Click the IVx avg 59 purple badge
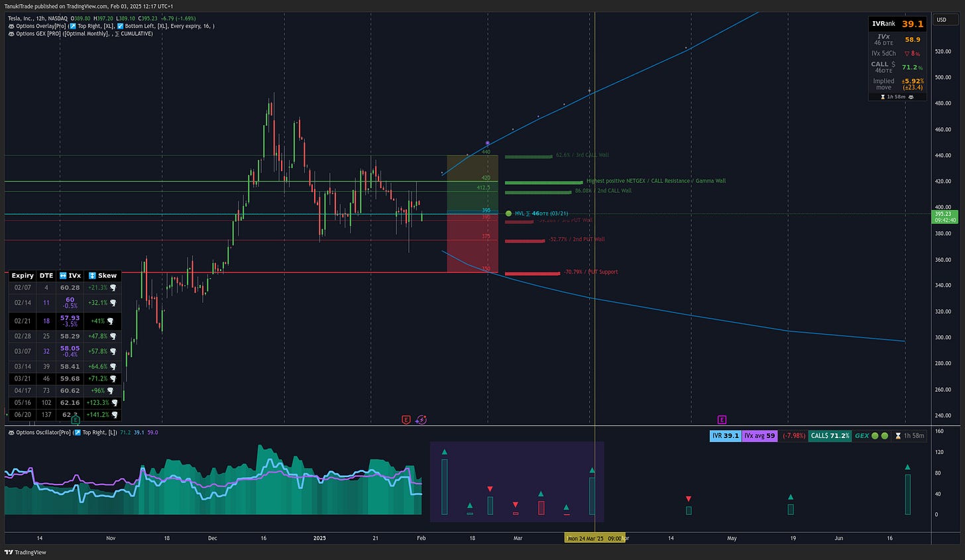This screenshot has height=560, width=965. point(759,435)
